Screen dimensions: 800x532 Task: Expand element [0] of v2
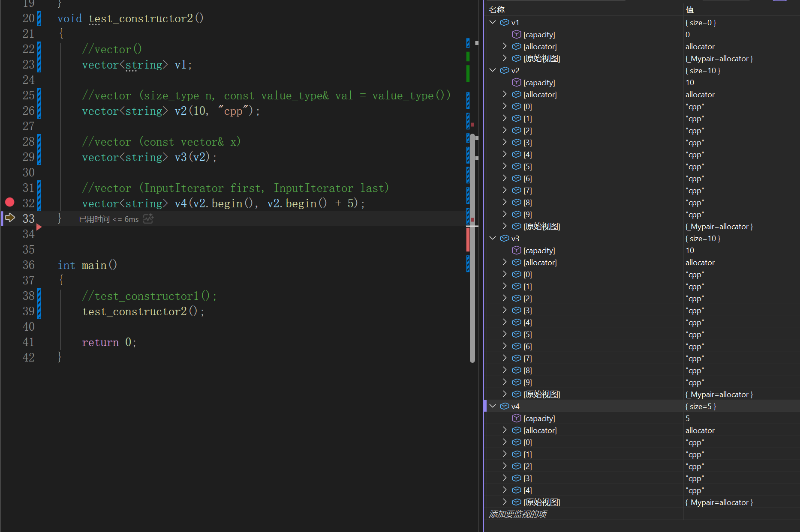click(x=505, y=106)
